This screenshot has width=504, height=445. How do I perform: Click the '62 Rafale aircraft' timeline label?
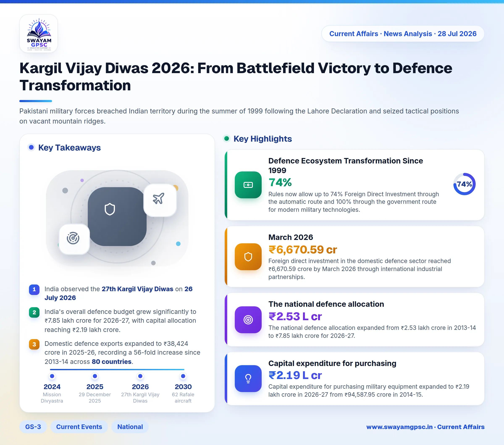tap(183, 398)
